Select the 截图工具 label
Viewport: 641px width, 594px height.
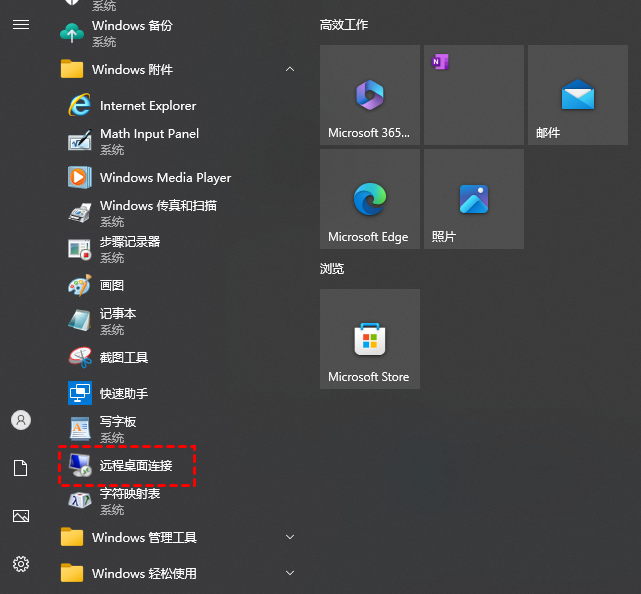point(124,358)
